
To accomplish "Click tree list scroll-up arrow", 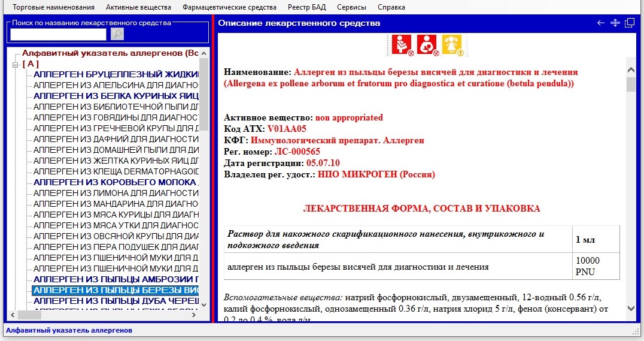I will pos(204,53).
